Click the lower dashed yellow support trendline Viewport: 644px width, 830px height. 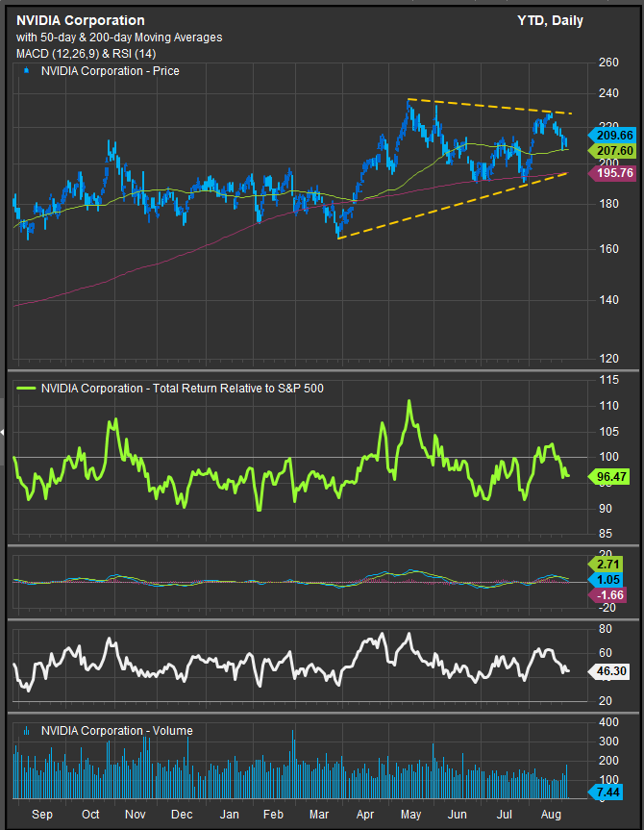453,206
